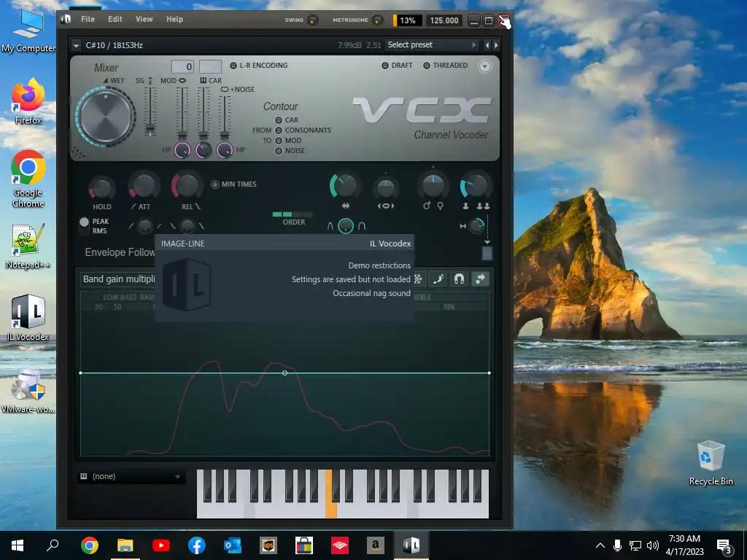Click the 13% CPU meter
This screenshot has width=747, height=560.
pyautogui.click(x=407, y=20)
